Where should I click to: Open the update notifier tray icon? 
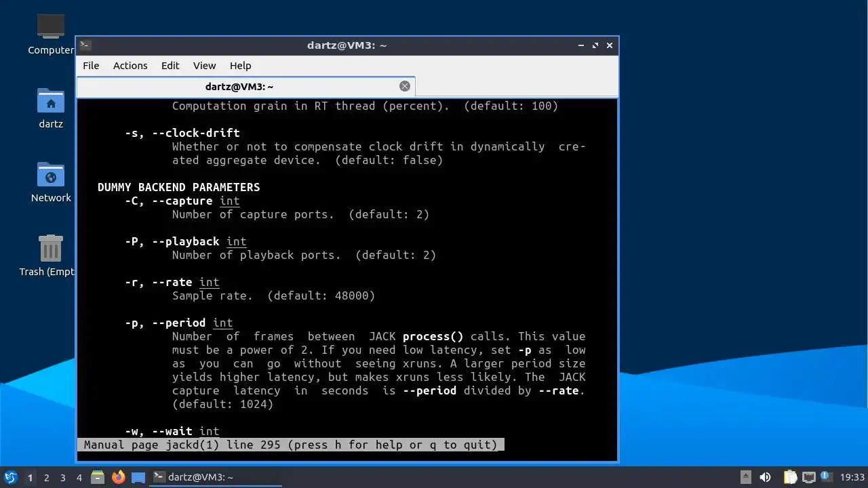pyautogui.click(x=826, y=476)
